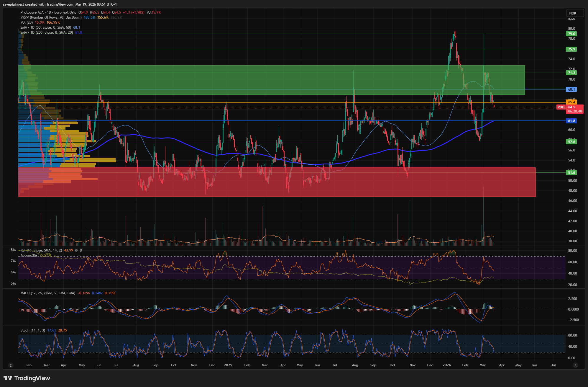Screen dimensions: 588x387
Task: Click the Photocure ASA symbol title
Action: tap(32, 12)
